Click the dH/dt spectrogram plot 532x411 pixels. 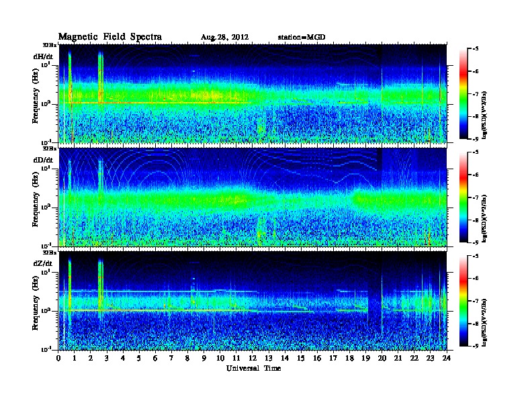pos(253,93)
